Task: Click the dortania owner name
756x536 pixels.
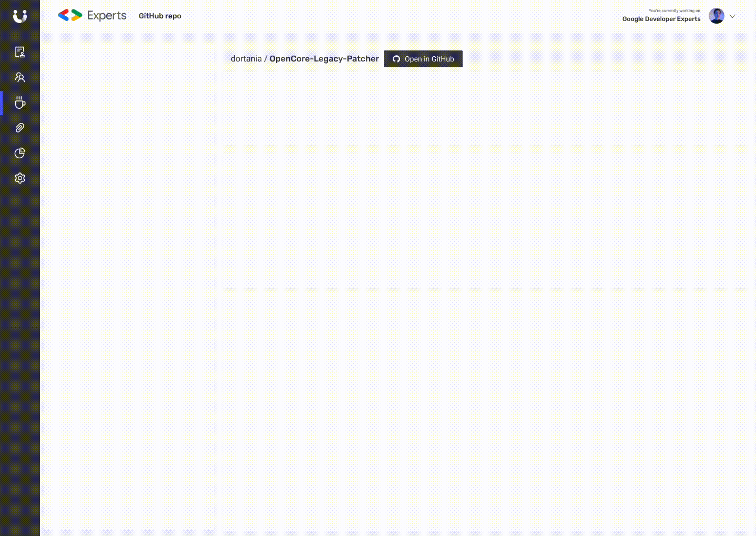Action: click(246, 59)
